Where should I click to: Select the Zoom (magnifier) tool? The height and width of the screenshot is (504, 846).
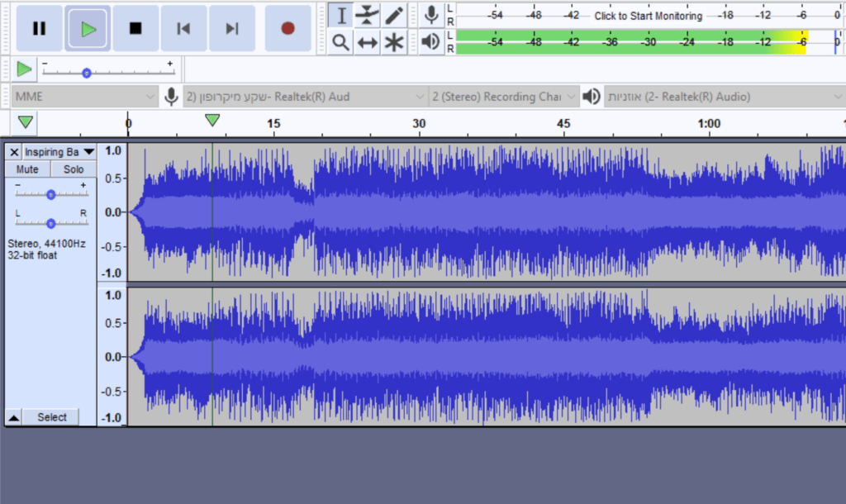click(341, 42)
